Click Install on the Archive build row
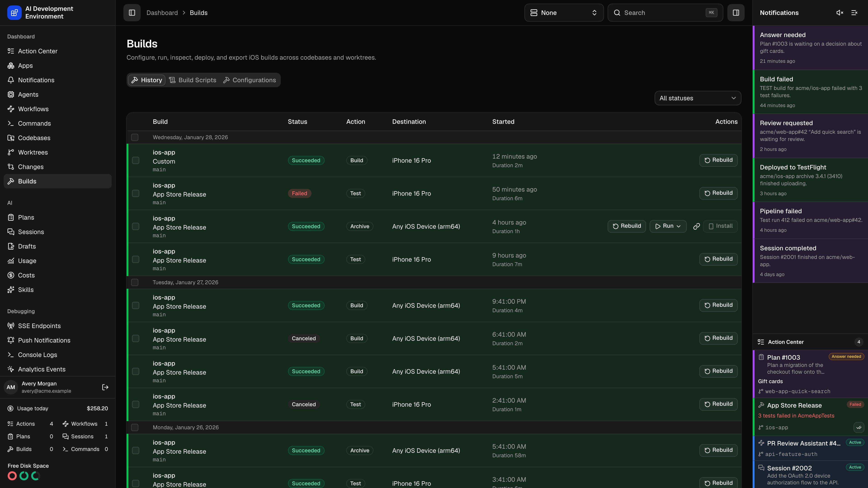This screenshot has height=488, width=868. coord(720,226)
